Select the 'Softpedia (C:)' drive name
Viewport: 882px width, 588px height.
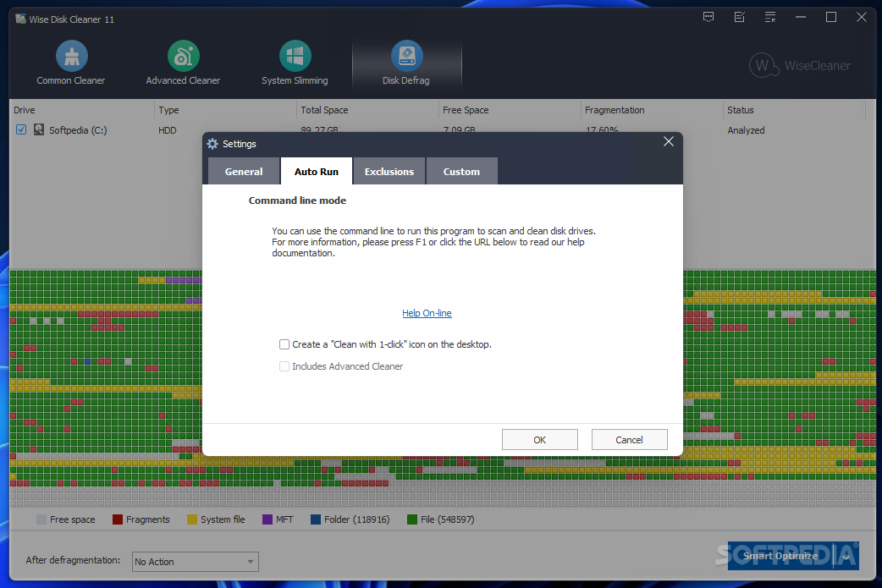[78, 130]
